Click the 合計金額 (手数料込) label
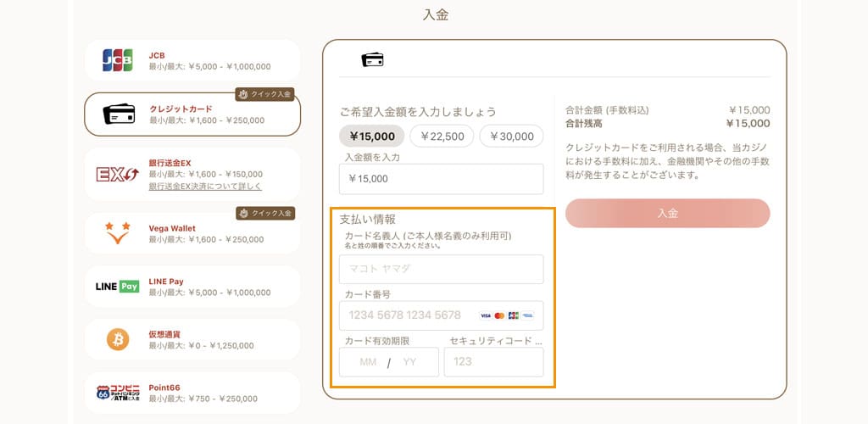Image resolution: width=868 pixels, height=424 pixels. pyautogui.click(x=607, y=110)
